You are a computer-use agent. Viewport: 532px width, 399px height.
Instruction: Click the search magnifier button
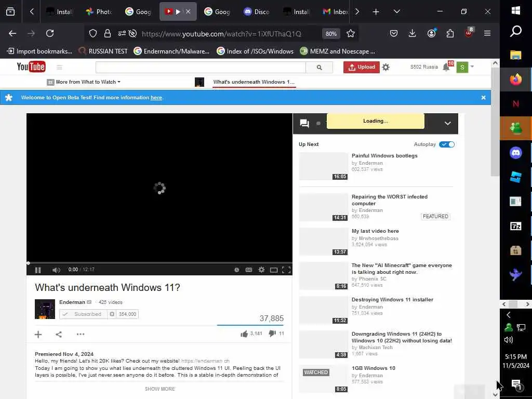click(319, 67)
